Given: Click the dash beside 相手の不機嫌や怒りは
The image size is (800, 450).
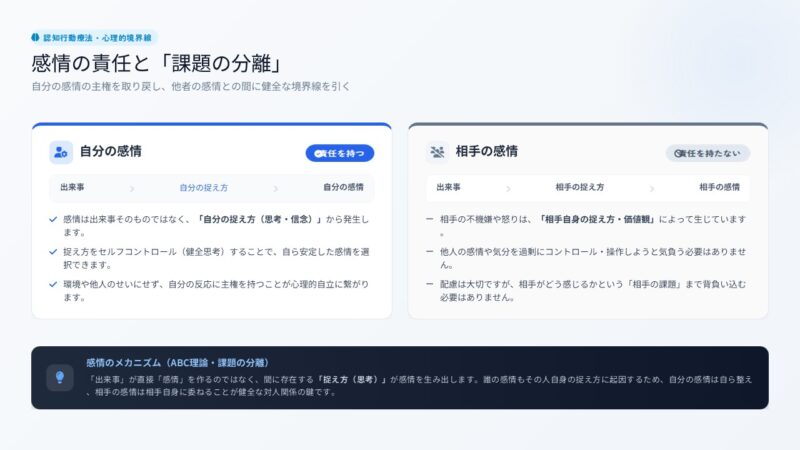Looking at the screenshot, I should point(430,219).
